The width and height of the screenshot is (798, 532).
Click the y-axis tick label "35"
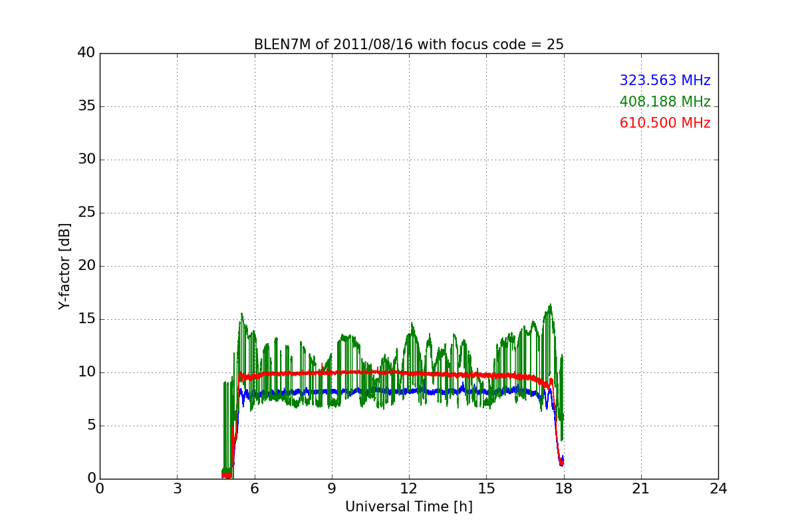(86, 106)
